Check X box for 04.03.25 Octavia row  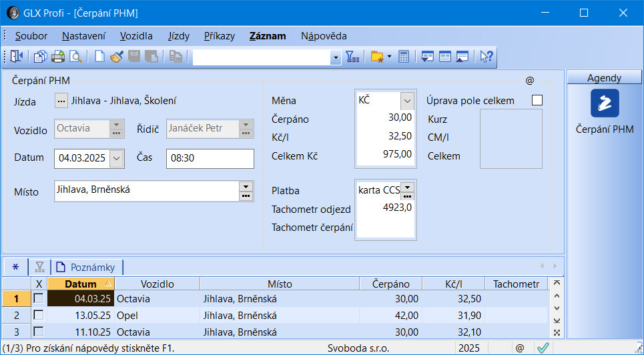(39, 298)
